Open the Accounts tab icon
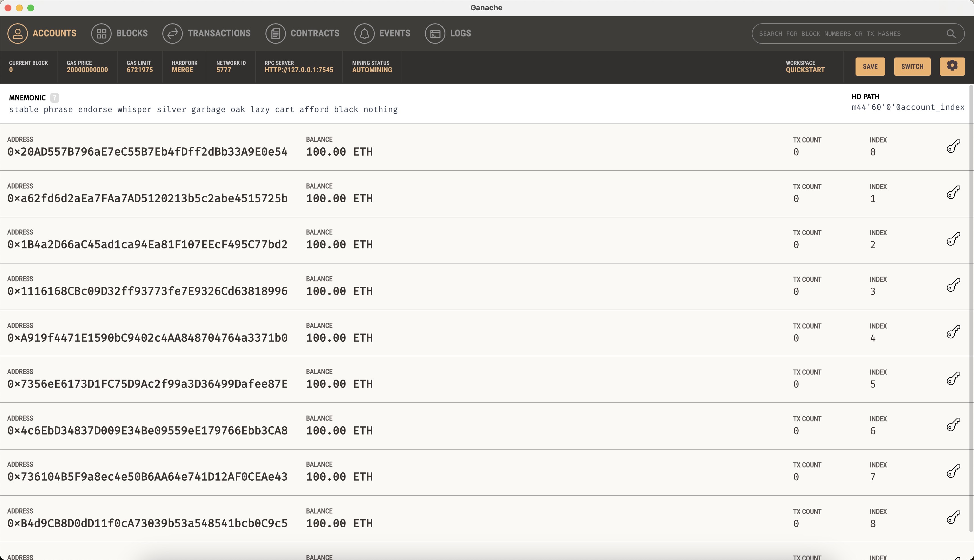Viewport: 974px width, 560px height. pyautogui.click(x=17, y=34)
